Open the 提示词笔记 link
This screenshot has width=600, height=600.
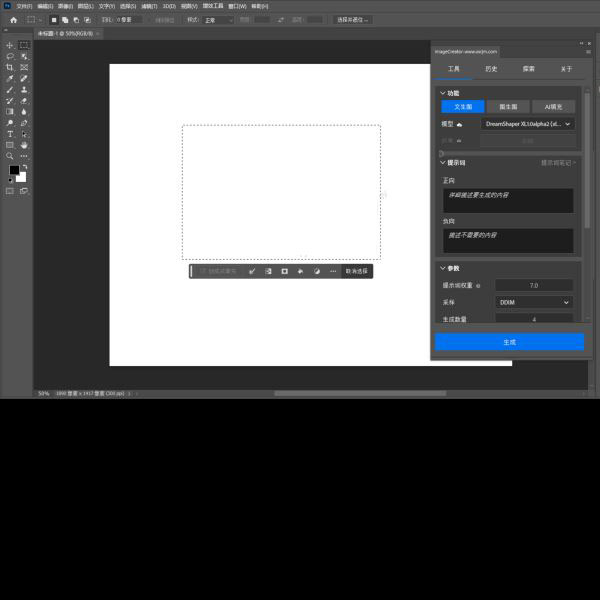click(558, 163)
